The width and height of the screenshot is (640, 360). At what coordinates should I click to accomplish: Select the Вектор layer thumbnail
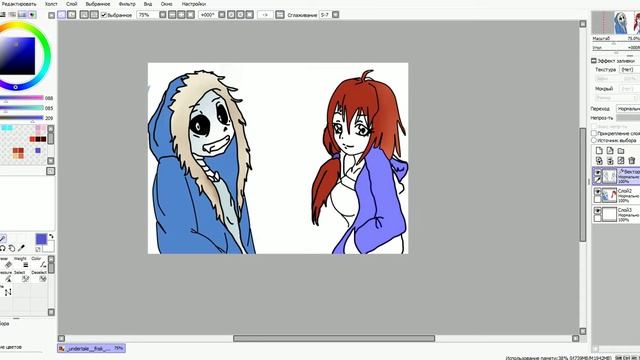pyautogui.click(x=609, y=176)
